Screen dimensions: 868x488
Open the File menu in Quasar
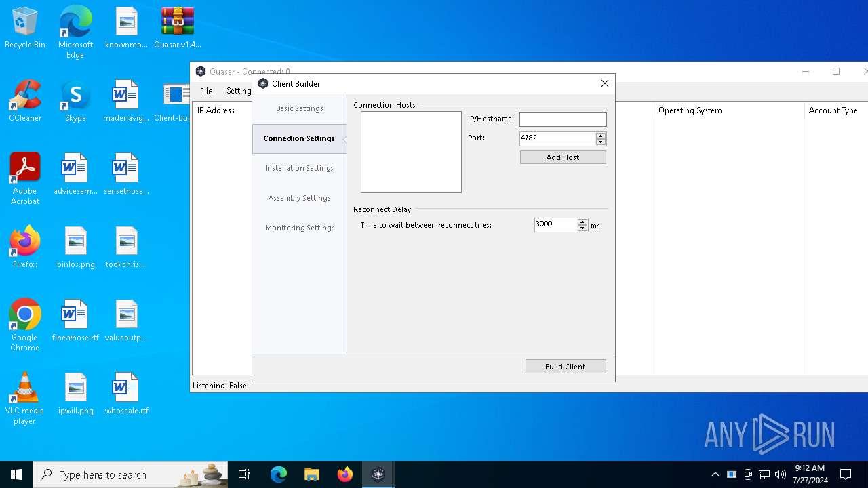(206, 91)
